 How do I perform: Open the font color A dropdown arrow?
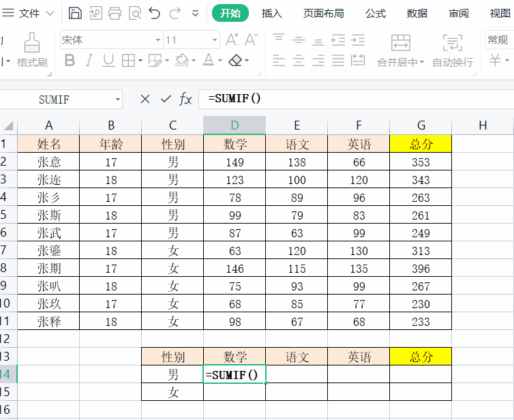[220, 61]
